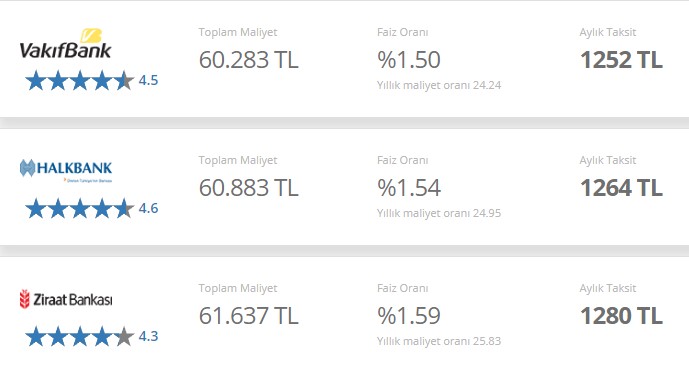Select the %1.50 interest rate value
Viewport: 689px width, 369px height.
(x=409, y=60)
